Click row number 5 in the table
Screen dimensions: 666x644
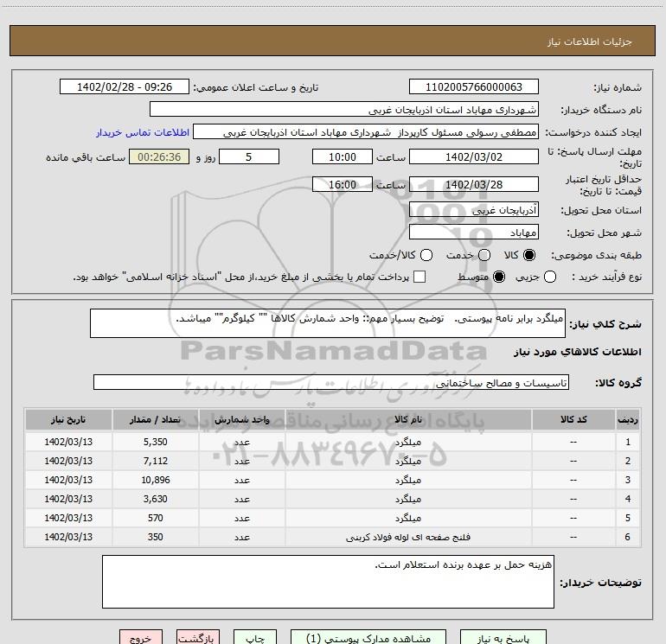tap(628, 518)
